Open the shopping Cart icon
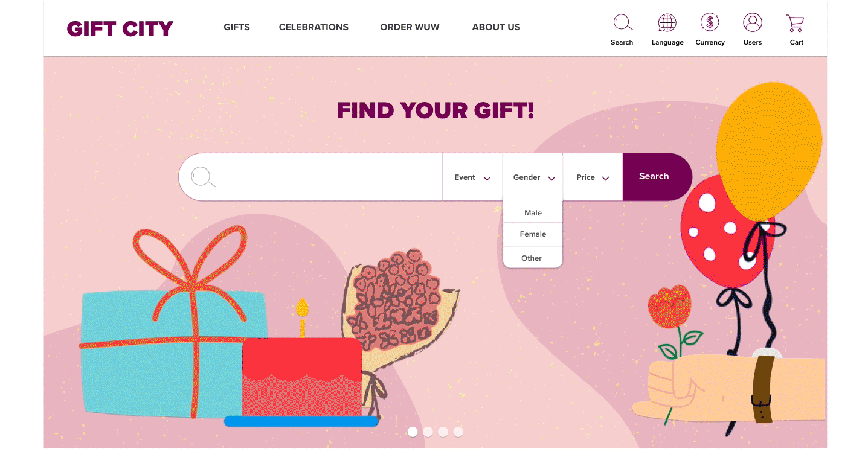 pos(795,23)
